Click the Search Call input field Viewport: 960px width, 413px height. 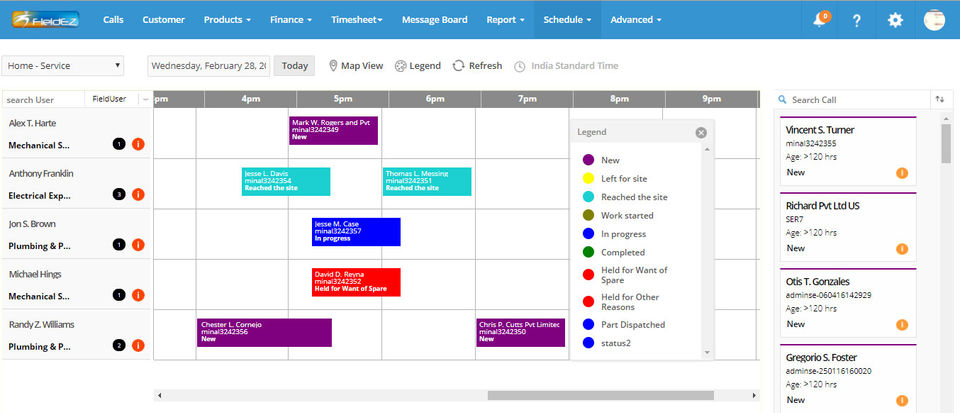click(x=850, y=100)
